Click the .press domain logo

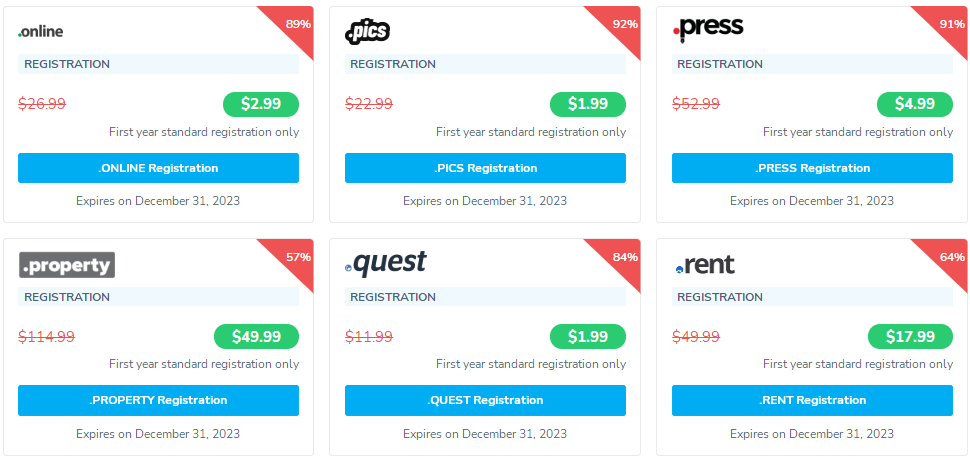tap(708, 28)
